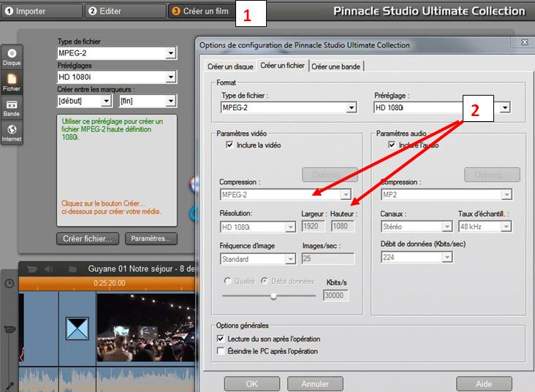Click the Largeur 1920 field
The image size is (535, 392).
click(314, 226)
